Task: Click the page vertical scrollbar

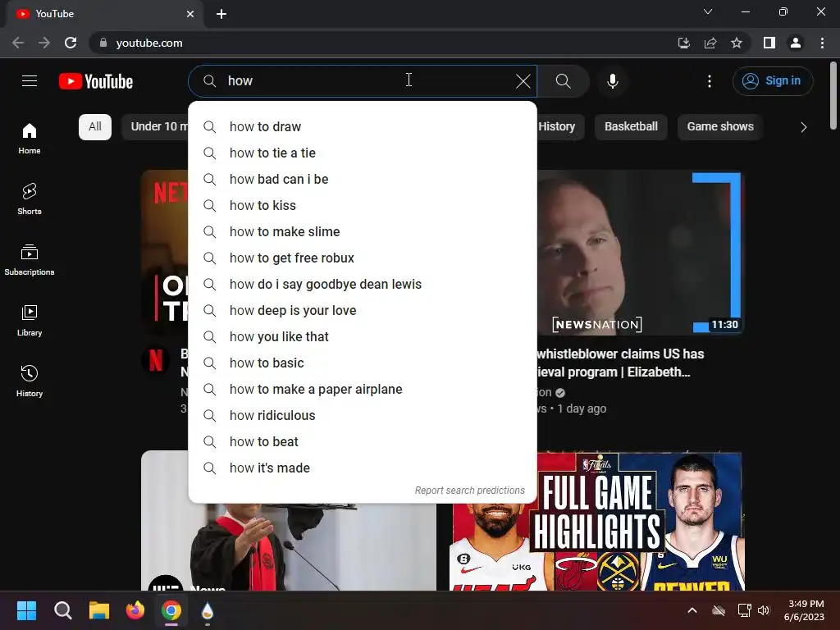Action: 833,97
